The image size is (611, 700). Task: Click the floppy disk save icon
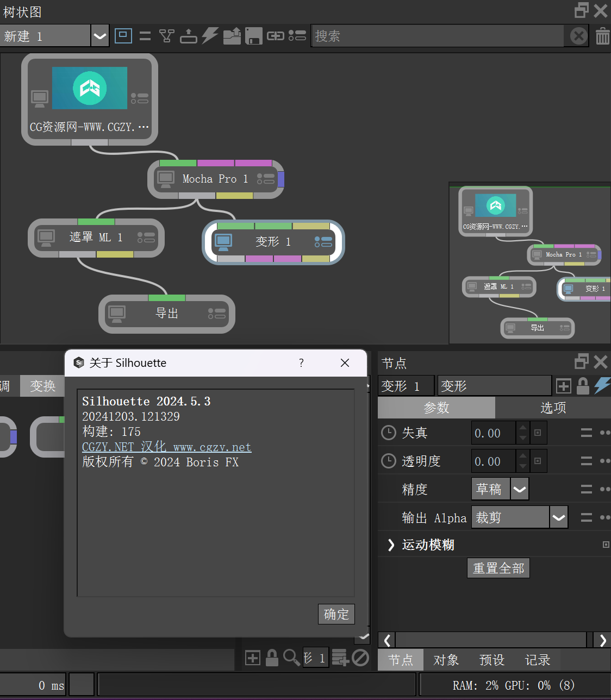[x=254, y=36]
